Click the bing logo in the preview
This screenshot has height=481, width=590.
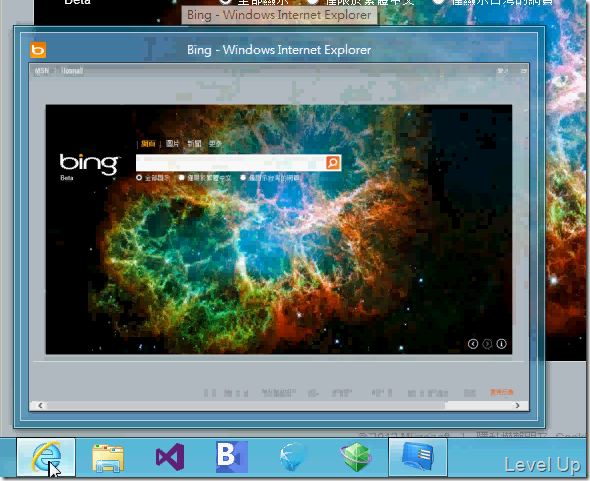[x=90, y=163]
